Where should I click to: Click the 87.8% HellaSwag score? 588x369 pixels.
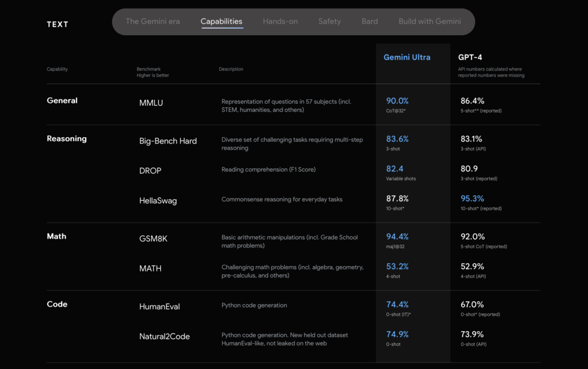tap(397, 199)
